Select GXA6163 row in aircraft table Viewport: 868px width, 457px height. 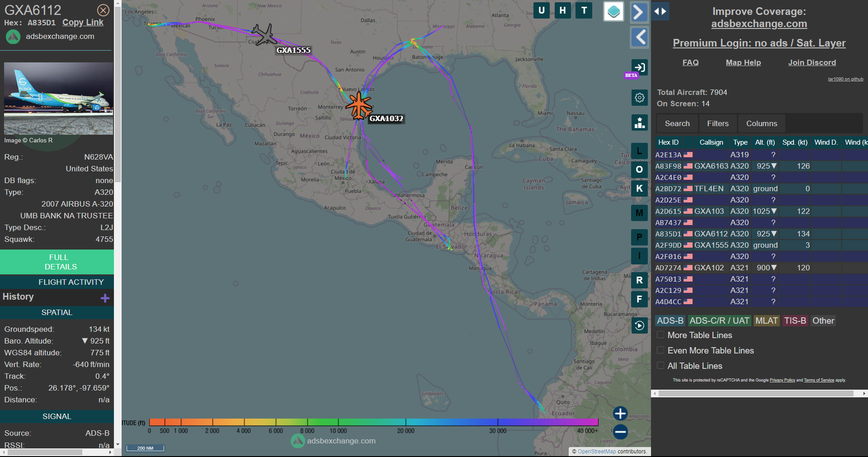[x=761, y=166]
